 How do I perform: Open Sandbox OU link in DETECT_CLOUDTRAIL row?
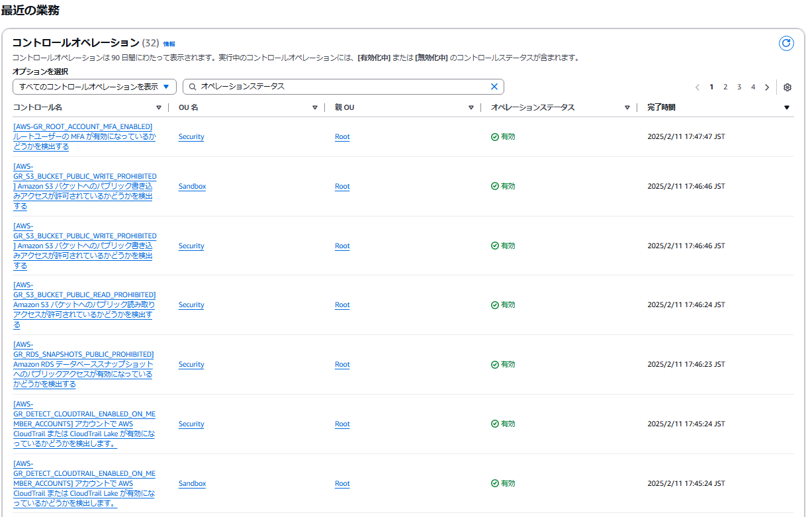click(192, 483)
